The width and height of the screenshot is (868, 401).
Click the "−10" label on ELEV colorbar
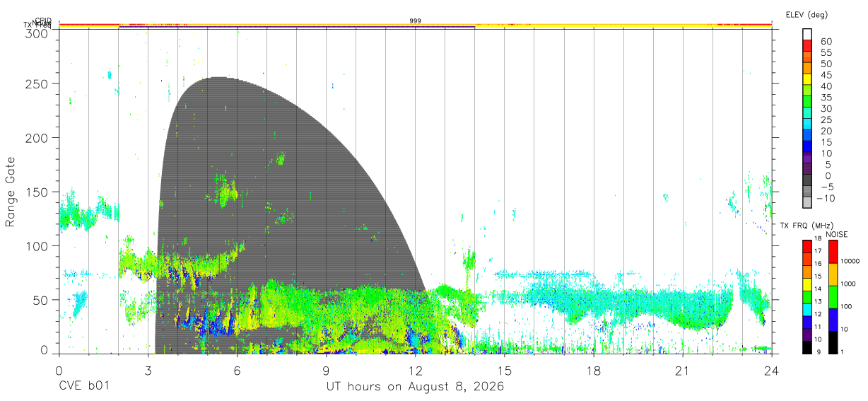(x=827, y=199)
